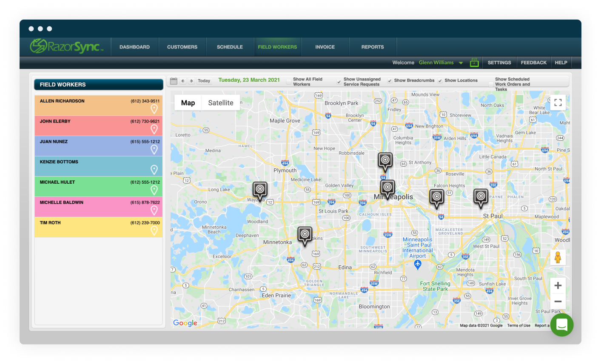Click phone number (615) 878-7622
This screenshot has height=364, width=601.
145,202
